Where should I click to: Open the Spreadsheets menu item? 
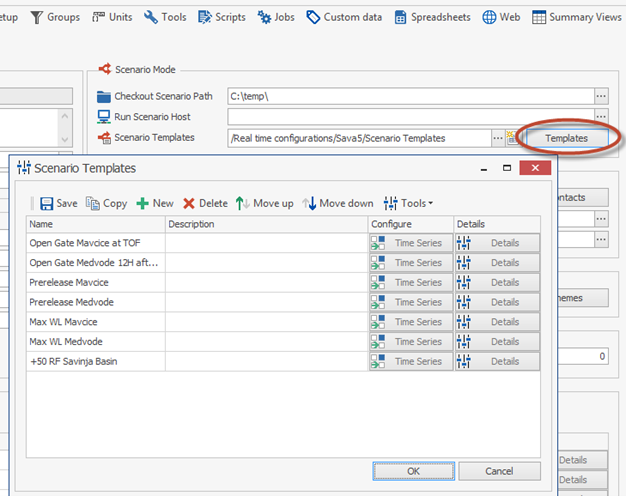[x=432, y=17]
